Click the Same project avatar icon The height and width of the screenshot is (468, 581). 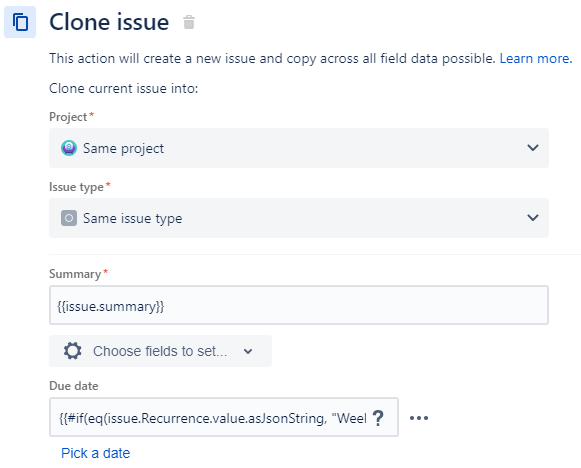pyautogui.click(x=69, y=148)
